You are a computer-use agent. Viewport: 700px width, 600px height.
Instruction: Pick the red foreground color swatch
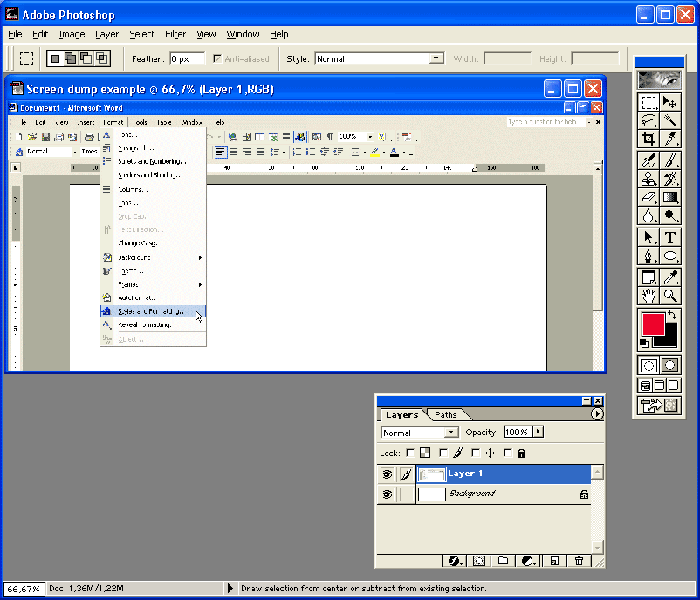click(653, 323)
